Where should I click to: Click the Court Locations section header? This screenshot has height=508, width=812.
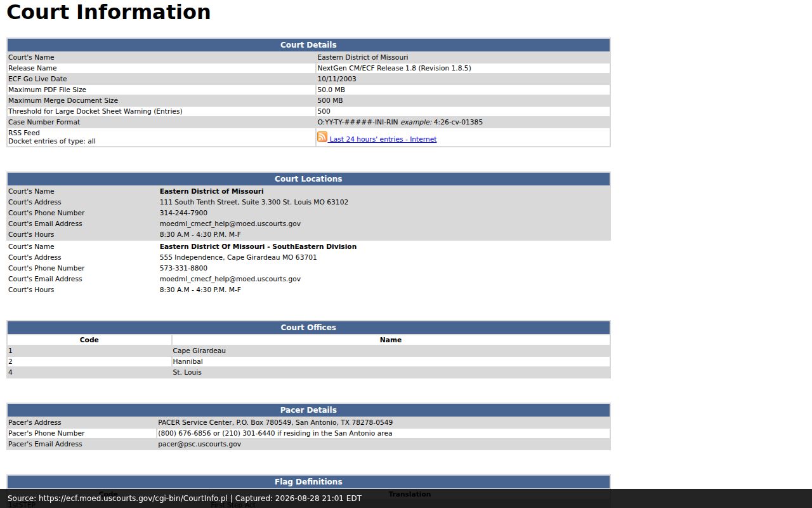coord(308,179)
